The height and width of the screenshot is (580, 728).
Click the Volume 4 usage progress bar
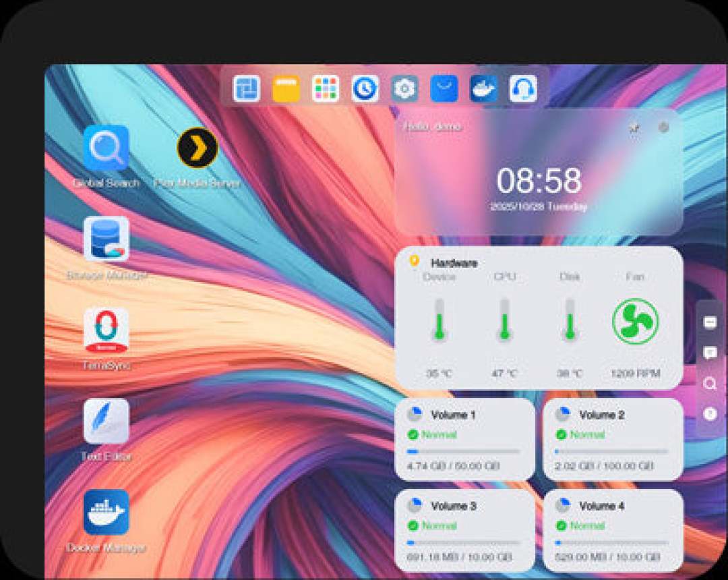(x=611, y=542)
